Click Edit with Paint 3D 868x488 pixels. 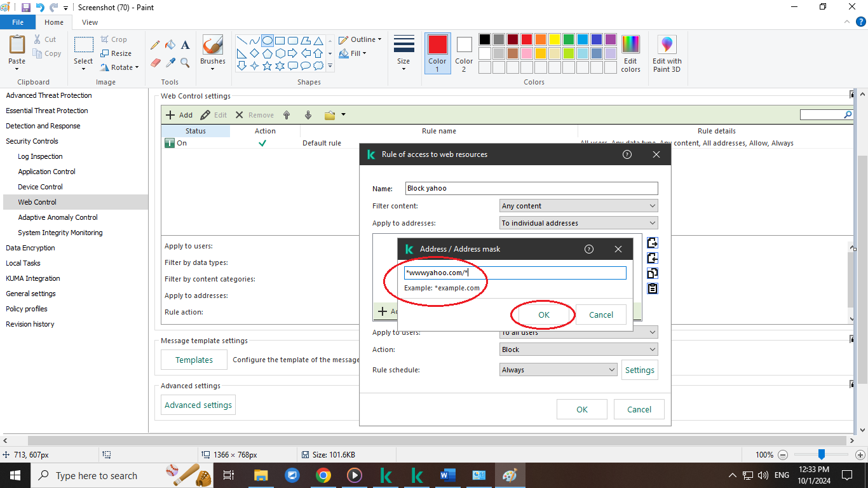pos(667,55)
